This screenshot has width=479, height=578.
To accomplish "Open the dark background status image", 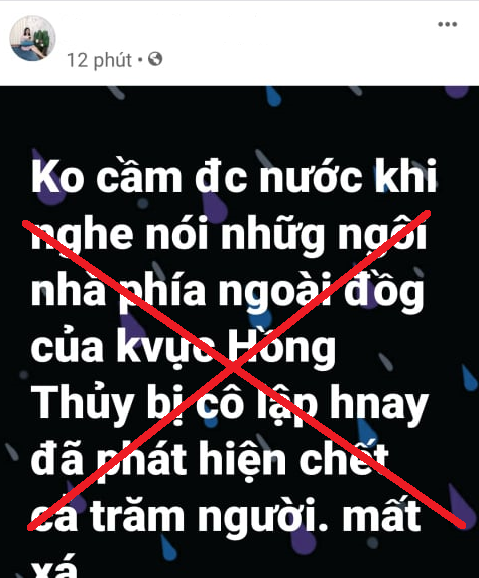I will (x=239, y=332).
